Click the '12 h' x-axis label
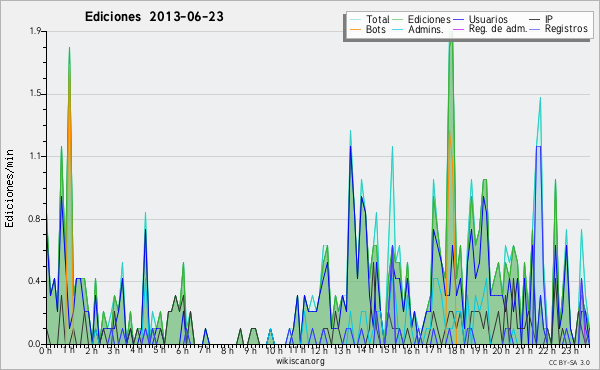Viewport: 600px width, 370px height. (319, 350)
